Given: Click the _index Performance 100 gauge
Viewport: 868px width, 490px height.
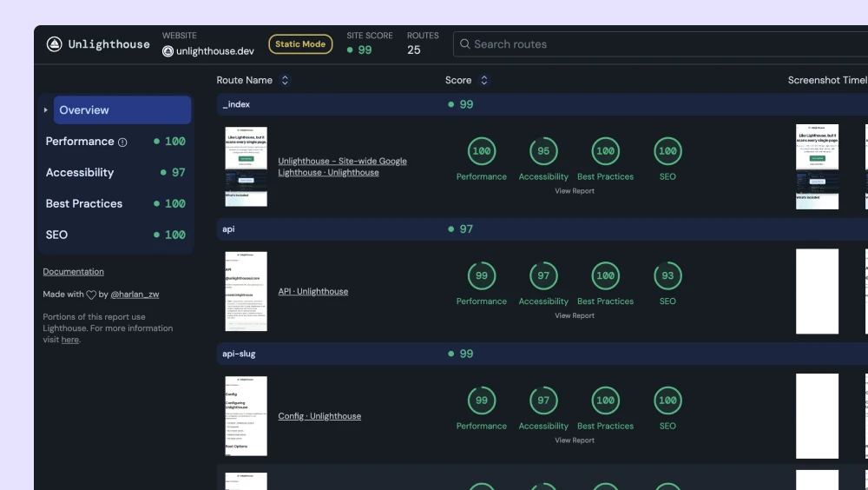Looking at the screenshot, I should point(482,151).
